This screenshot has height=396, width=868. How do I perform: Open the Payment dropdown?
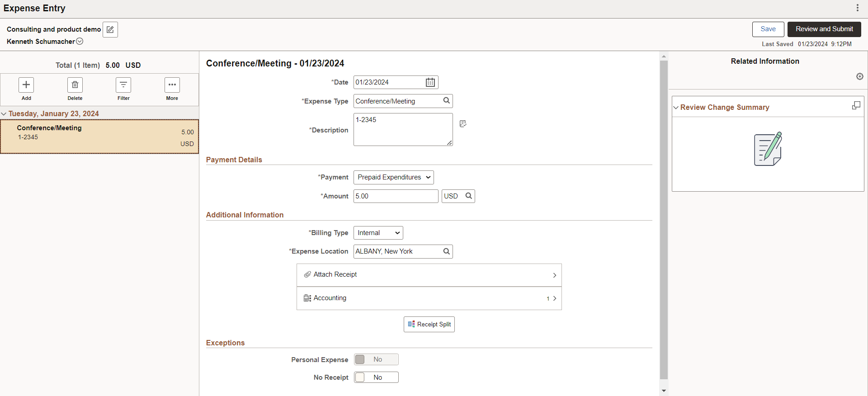click(394, 177)
